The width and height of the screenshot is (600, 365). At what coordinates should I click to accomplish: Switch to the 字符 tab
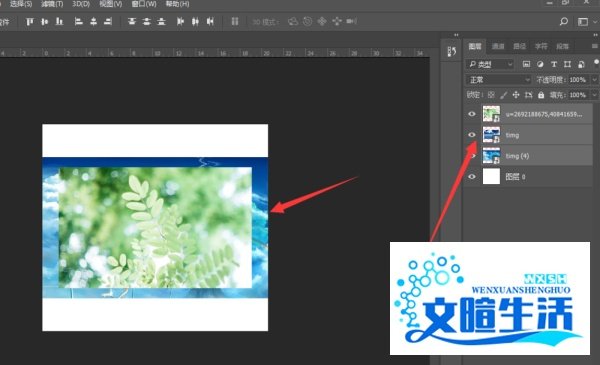point(541,46)
